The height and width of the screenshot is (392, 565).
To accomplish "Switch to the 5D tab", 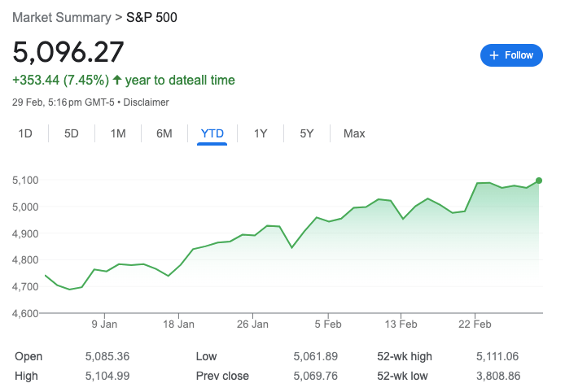I will pos(72,133).
